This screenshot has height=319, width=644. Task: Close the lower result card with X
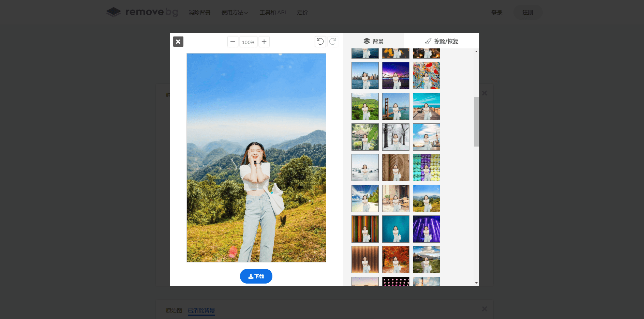point(484,309)
